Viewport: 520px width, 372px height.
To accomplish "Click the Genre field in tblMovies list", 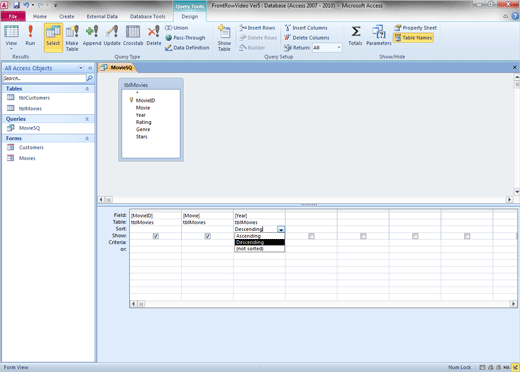I will [143, 129].
